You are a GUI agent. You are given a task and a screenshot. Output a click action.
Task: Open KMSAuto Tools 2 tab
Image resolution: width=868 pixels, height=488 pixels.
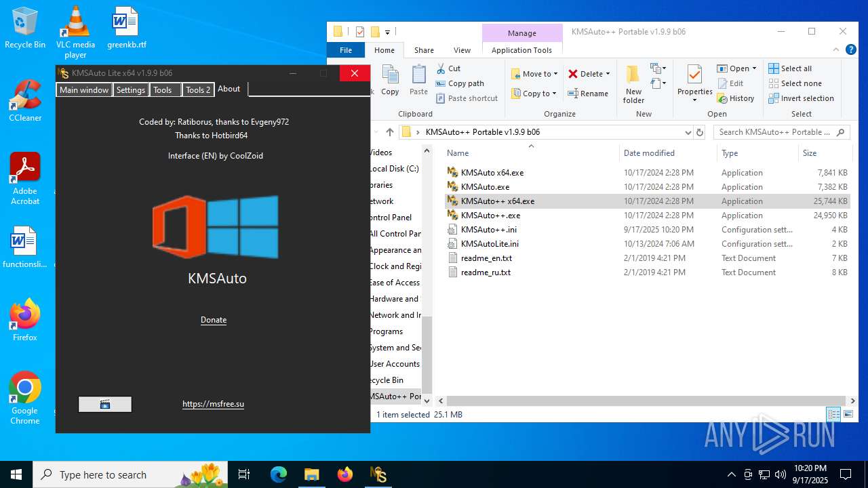click(x=198, y=89)
